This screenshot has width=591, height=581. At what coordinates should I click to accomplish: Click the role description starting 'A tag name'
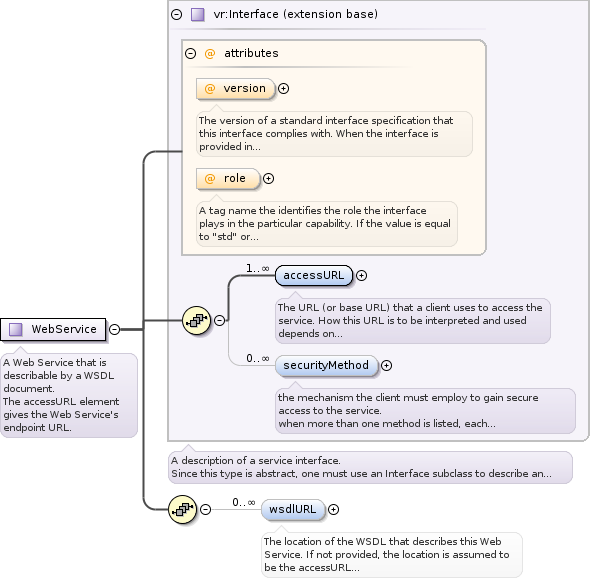click(327, 224)
